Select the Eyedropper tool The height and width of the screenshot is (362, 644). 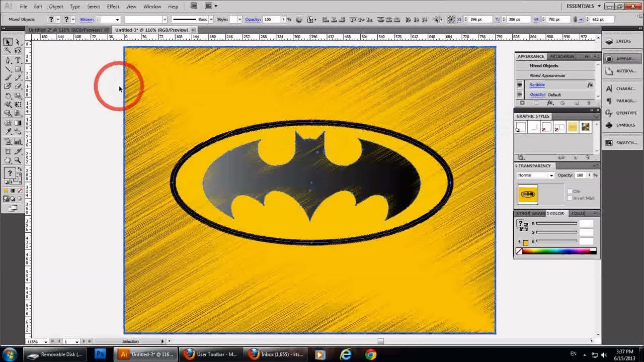pyautogui.click(x=8, y=132)
